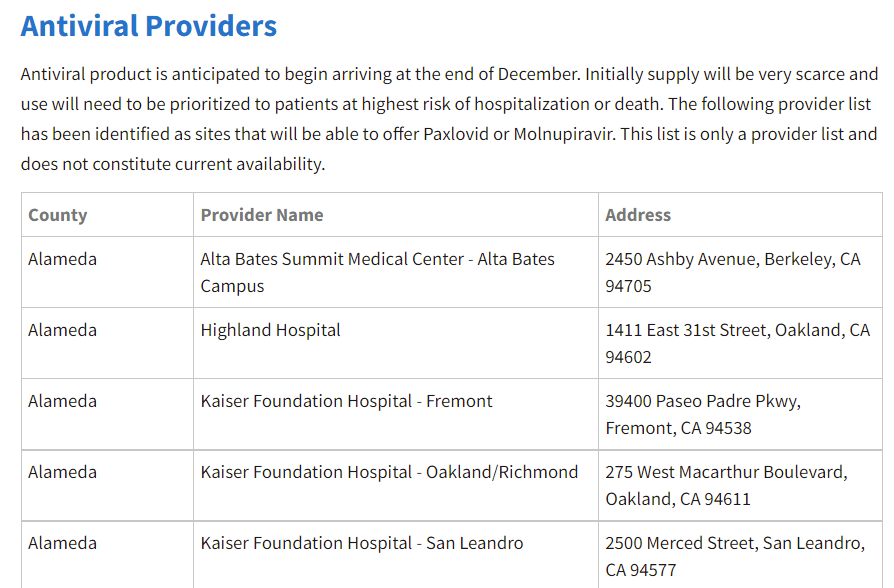Click the 1411 East 31st Street address

coord(737,343)
